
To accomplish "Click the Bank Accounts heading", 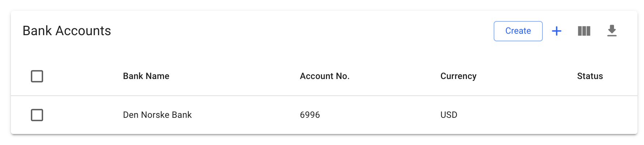I will pos(67,31).
